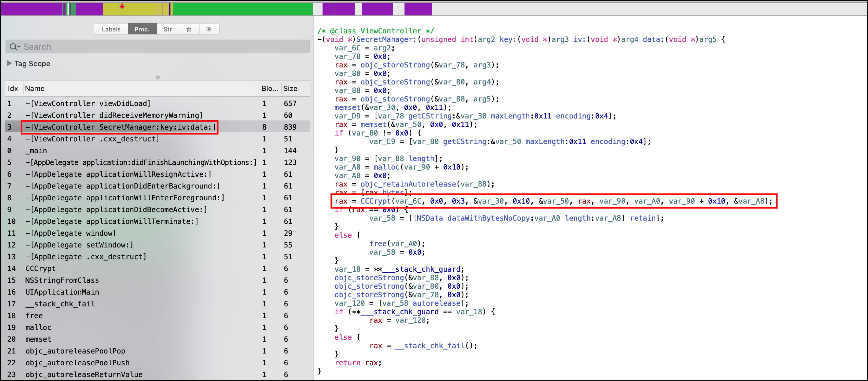Click the search magnifier options icon

[x=15, y=47]
